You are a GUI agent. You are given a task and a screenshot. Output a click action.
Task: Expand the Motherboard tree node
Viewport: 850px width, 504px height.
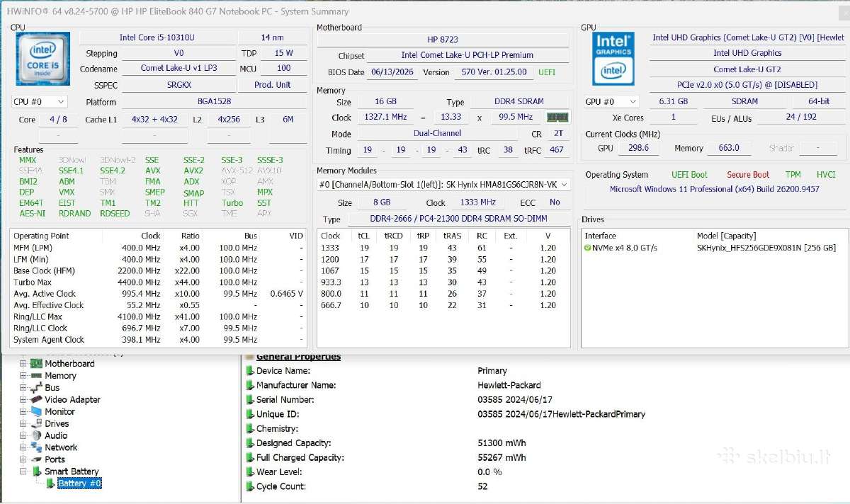23,364
